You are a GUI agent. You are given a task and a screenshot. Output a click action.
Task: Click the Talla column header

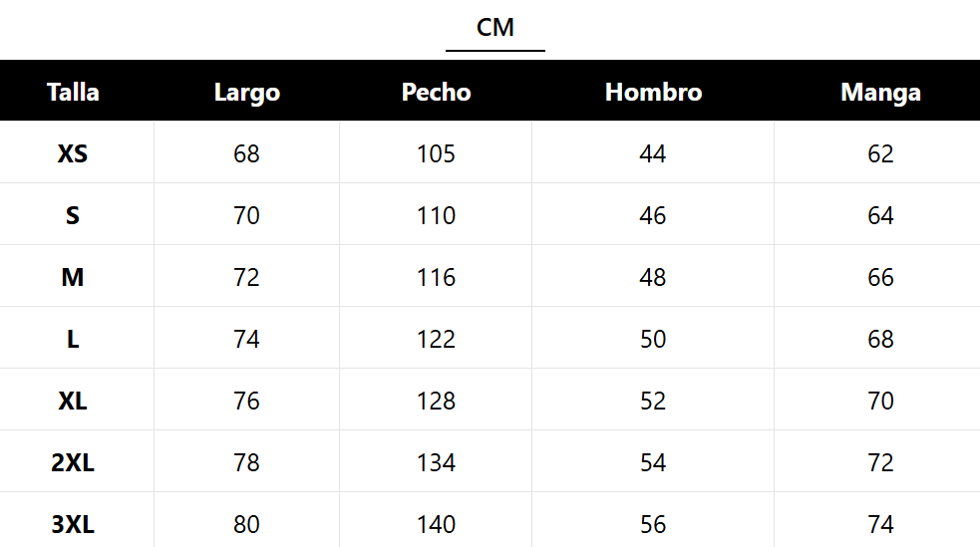73,93
